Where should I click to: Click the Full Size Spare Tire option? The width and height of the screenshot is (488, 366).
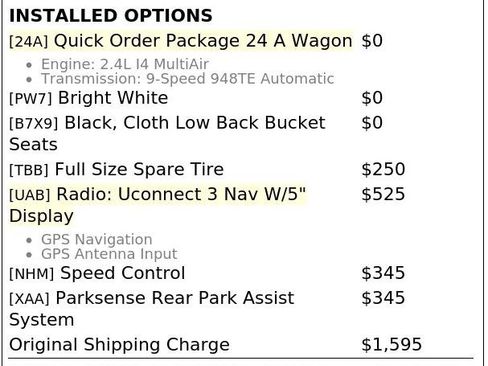[x=139, y=169]
